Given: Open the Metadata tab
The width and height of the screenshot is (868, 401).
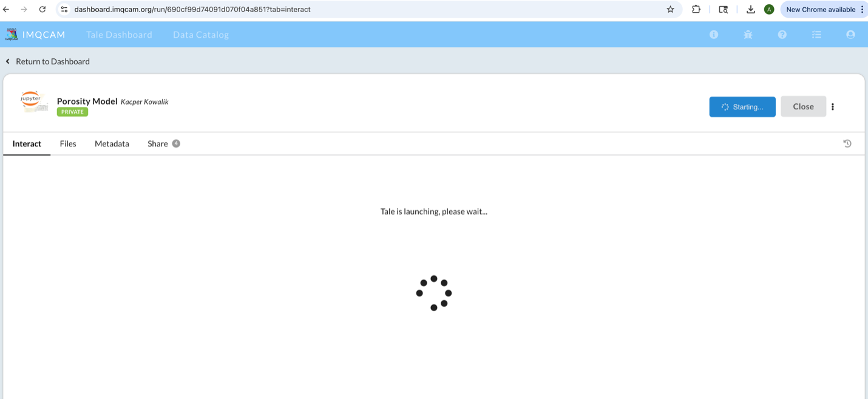Looking at the screenshot, I should point(112,143).
